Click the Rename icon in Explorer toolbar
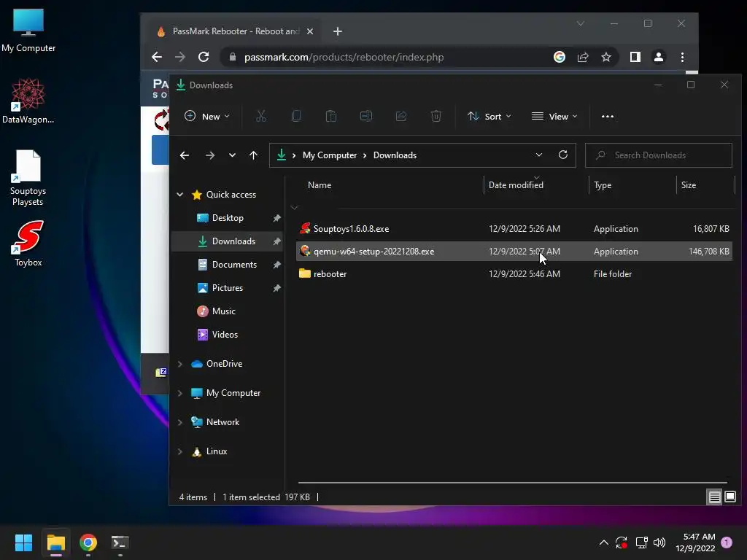This screenshot has width=747, height=560. [x=366, y=116]
